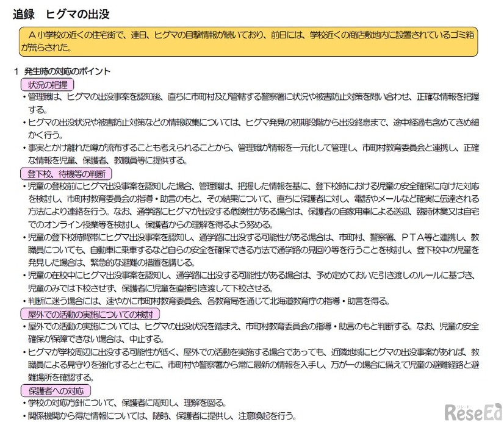Select the yellow alert box about A小学校

click(x=252, y=43)
